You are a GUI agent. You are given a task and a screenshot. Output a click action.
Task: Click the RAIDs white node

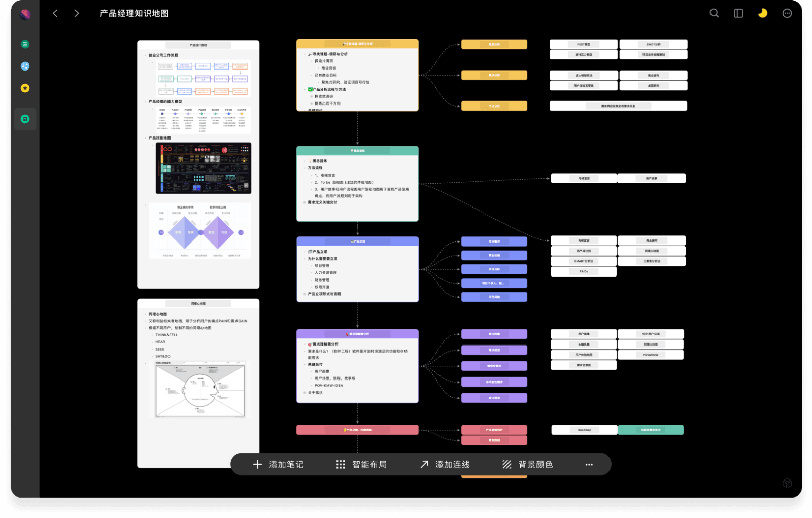point(584,271)
